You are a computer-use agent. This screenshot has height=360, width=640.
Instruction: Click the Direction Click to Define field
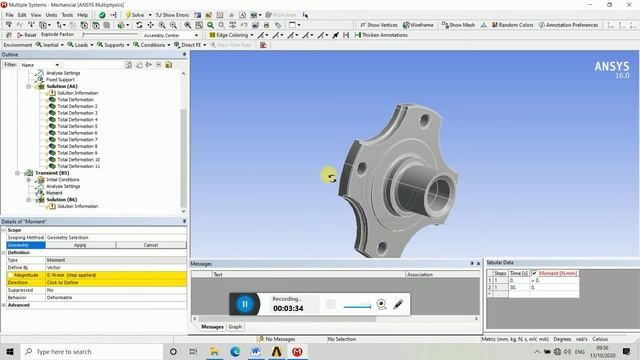click(116, 282)
